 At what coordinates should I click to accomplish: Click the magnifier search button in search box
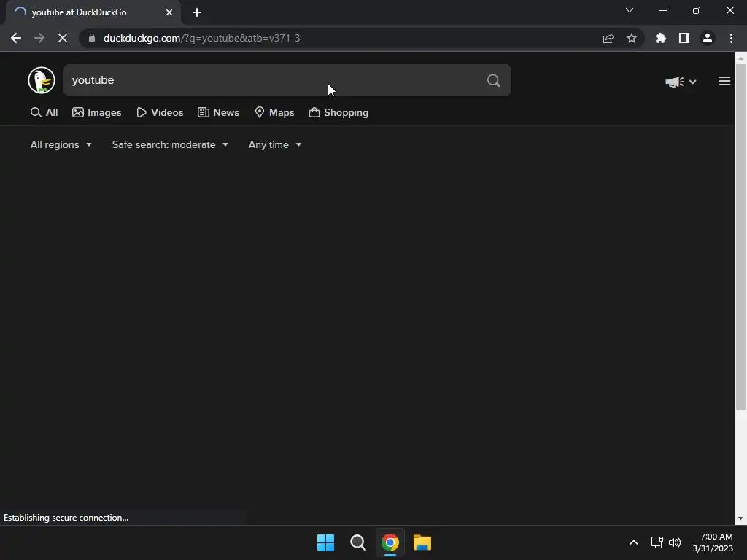click(494, 80)
